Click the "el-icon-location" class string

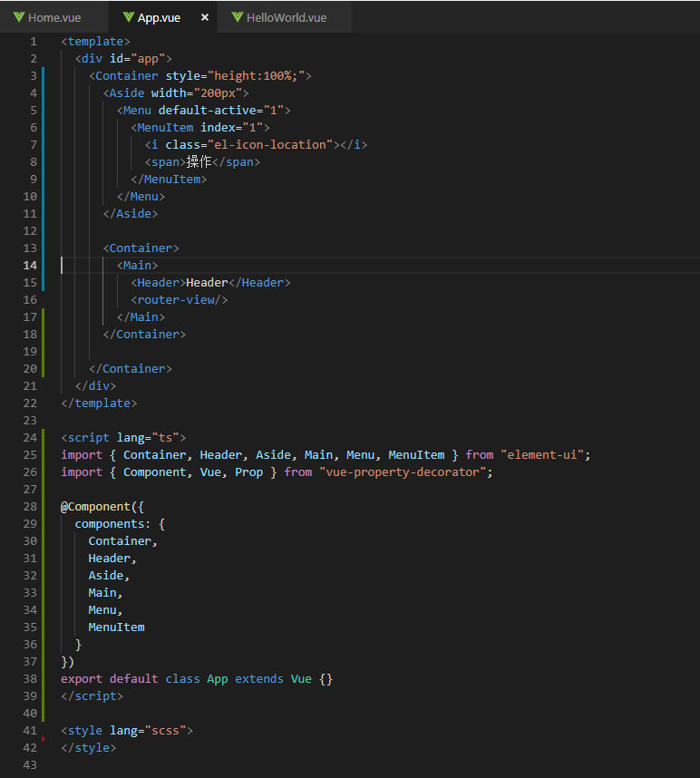[x=270, y=145]
